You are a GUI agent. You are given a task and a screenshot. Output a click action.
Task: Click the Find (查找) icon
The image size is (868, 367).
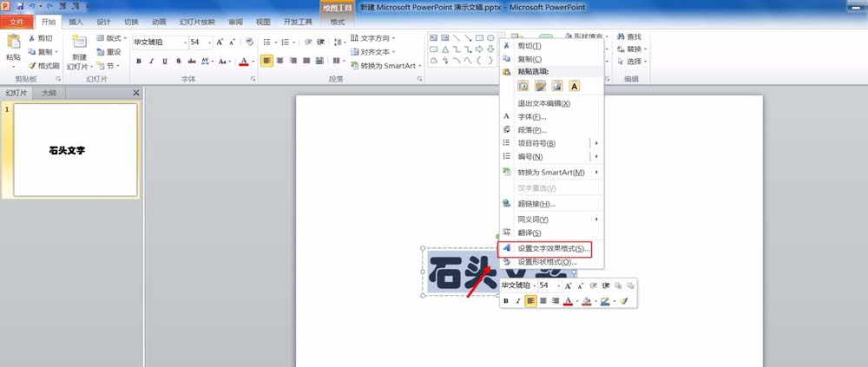tap(621, 36)
